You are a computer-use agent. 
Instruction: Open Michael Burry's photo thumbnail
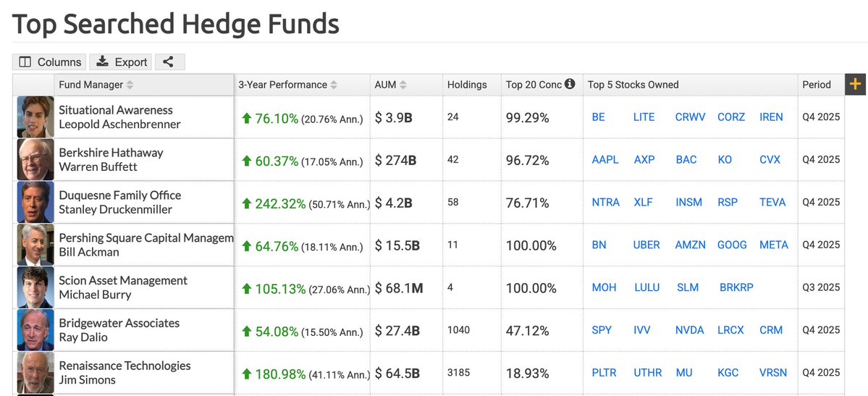click(x=35, y=287)
